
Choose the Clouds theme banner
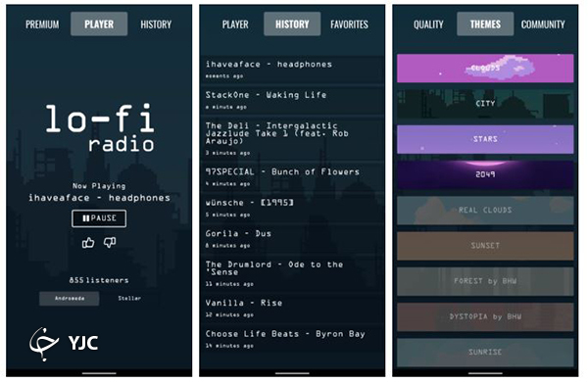click(x=485, y=69)
